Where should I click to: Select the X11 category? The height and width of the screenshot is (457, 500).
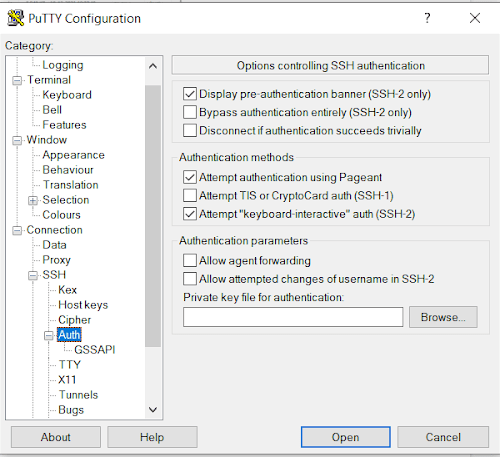pyautogui.click(x=67, y=380)
